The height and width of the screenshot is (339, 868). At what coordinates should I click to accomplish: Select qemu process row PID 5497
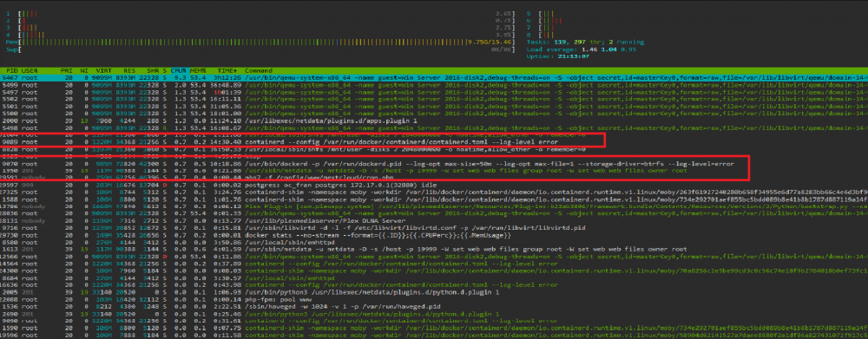tap(434, 93)
